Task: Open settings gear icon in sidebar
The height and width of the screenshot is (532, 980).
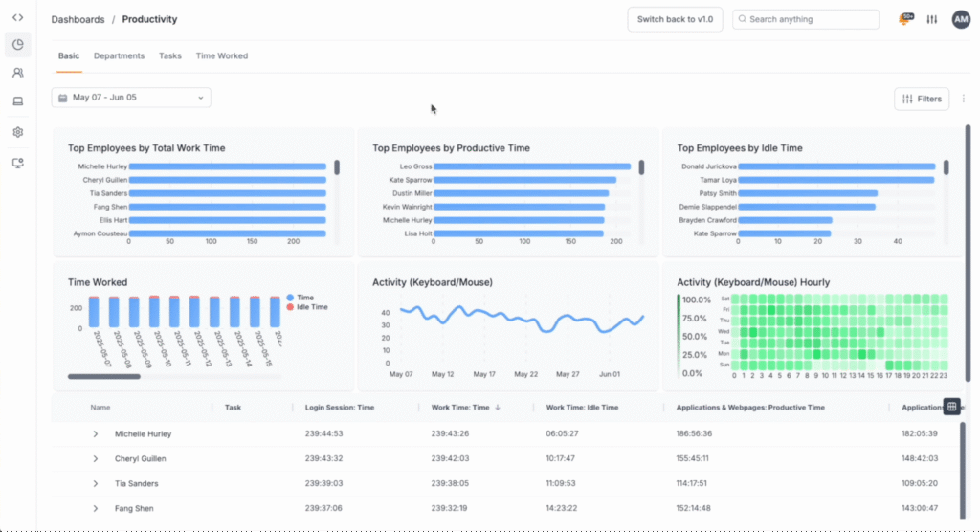Action: coord(17,132)
